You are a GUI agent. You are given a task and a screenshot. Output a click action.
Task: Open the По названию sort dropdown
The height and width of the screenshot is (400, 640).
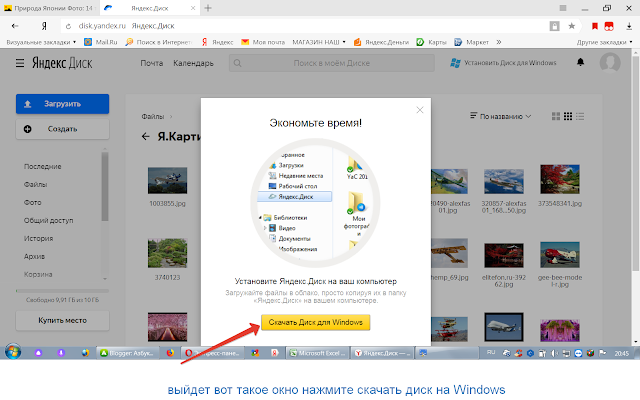click(x=501, y=116)
